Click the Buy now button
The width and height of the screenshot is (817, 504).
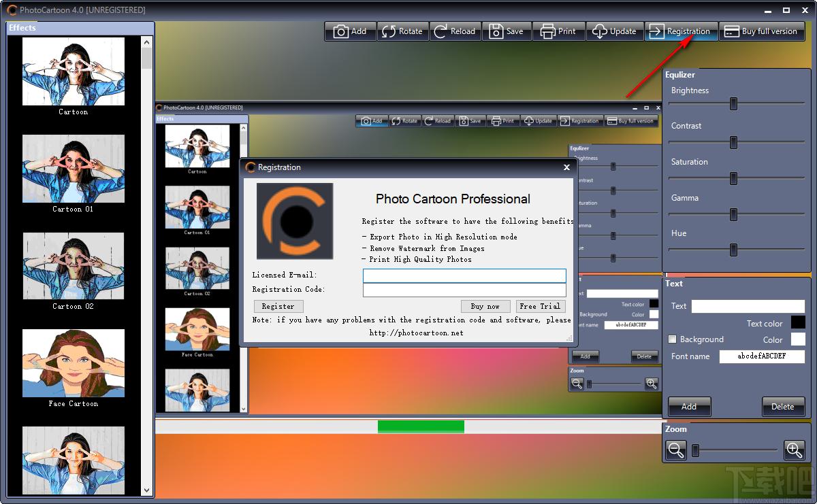pyautogui.click(x=485, y=306)
